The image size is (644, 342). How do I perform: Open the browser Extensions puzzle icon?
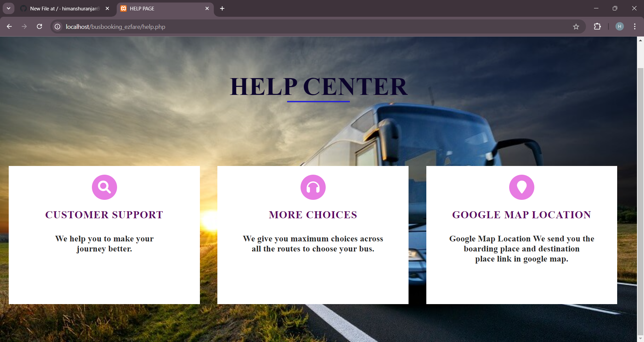pyautogui.click(x=597, y=26)
